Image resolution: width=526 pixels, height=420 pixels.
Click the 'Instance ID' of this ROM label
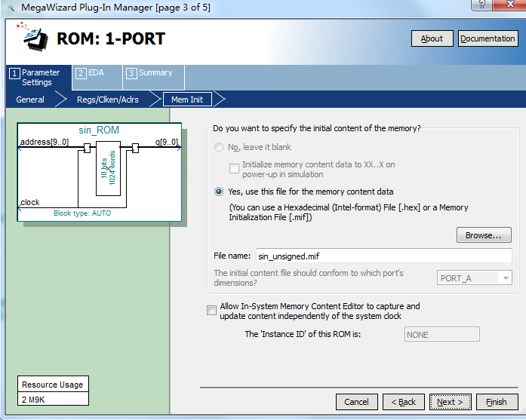point(303,334)
